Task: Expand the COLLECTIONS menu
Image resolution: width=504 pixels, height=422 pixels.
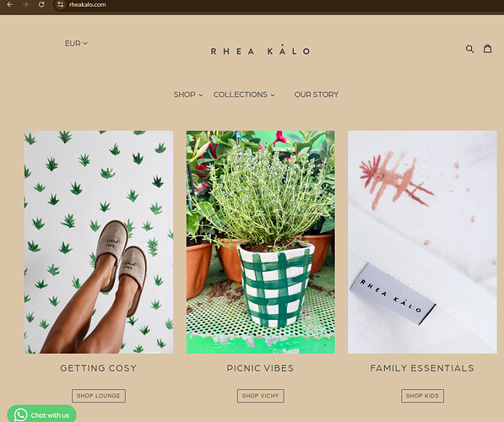Action: (244, 95)
